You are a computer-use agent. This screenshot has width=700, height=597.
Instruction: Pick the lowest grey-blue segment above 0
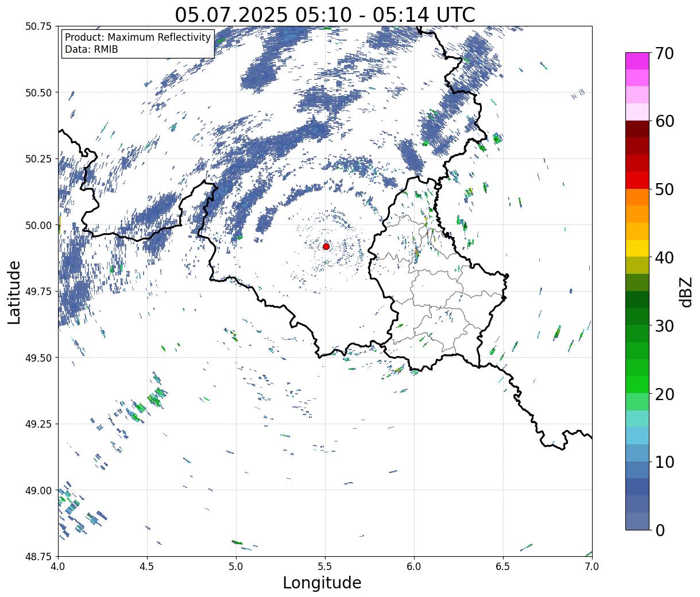(x=637, y=521)
